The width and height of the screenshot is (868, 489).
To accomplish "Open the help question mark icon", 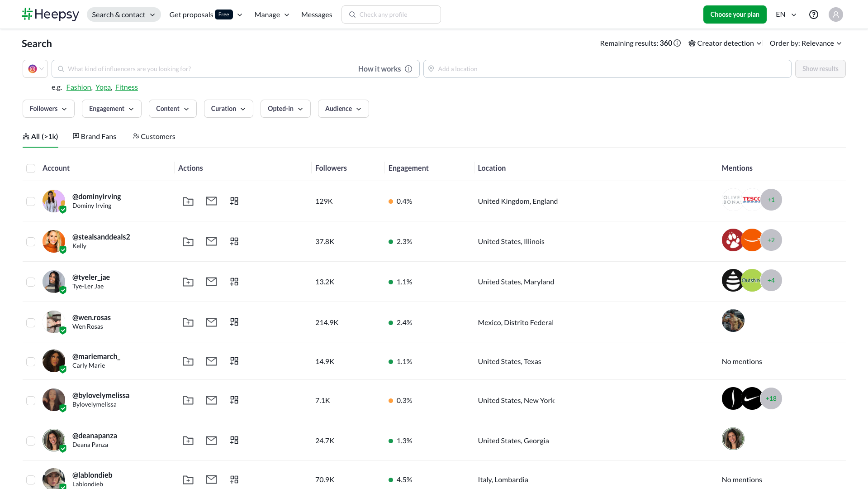I will click(813, 14).
